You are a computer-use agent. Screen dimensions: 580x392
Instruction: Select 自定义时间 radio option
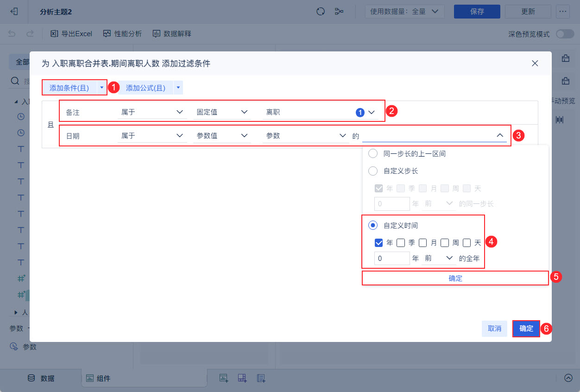(372, 226)
